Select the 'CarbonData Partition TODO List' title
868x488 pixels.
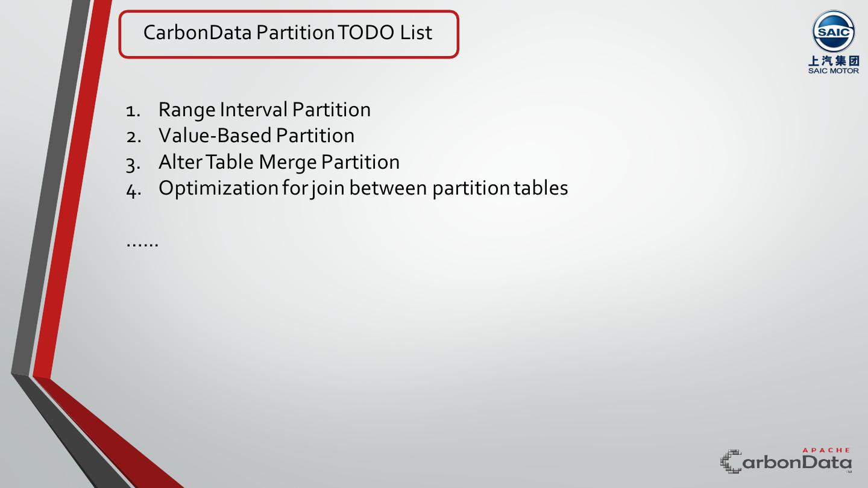pyautogui.click(x=288, y=33)
